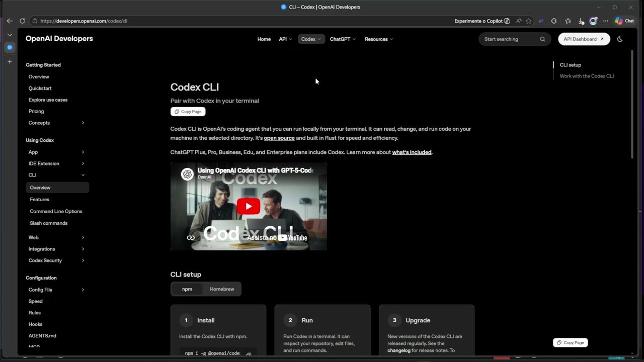Go to Home in top navigation

coord(264,39)
